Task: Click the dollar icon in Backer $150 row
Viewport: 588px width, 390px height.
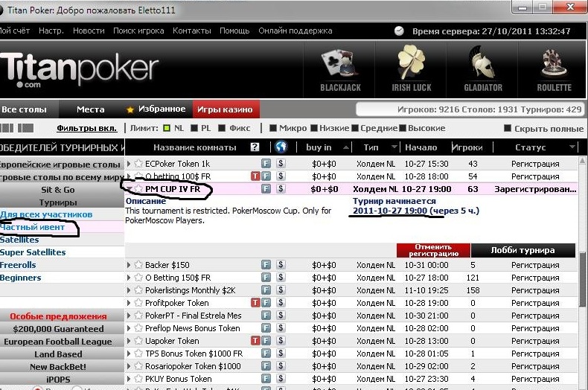Action: [x=281, y=264]
